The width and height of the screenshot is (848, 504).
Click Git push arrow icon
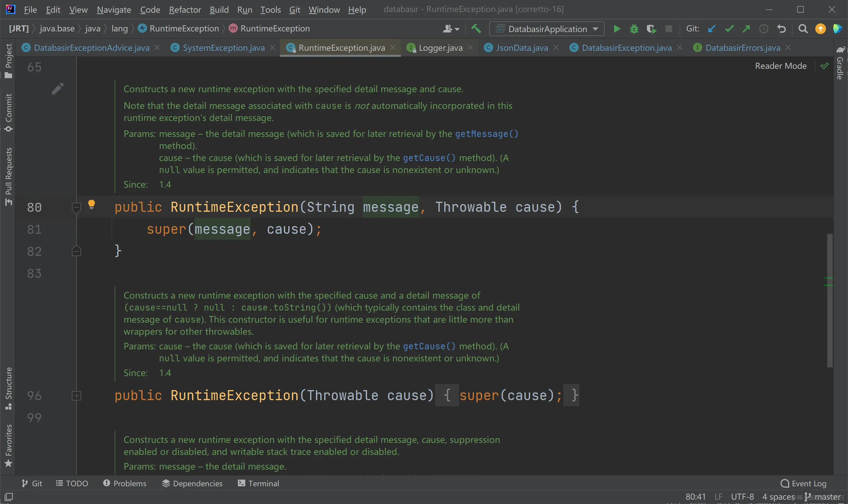(746, 29)
